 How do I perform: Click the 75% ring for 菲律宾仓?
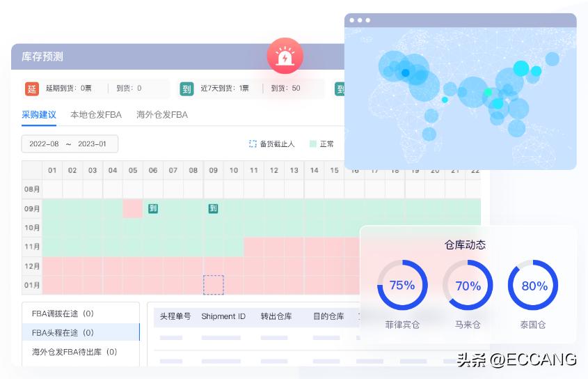[402, 285]
